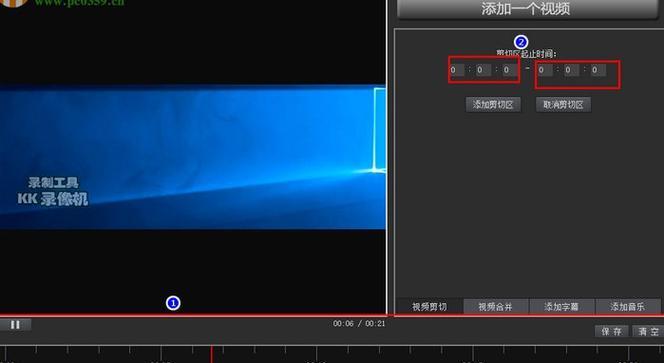Click the 保存 button
664x363 pixels.
tap(611, 331)
